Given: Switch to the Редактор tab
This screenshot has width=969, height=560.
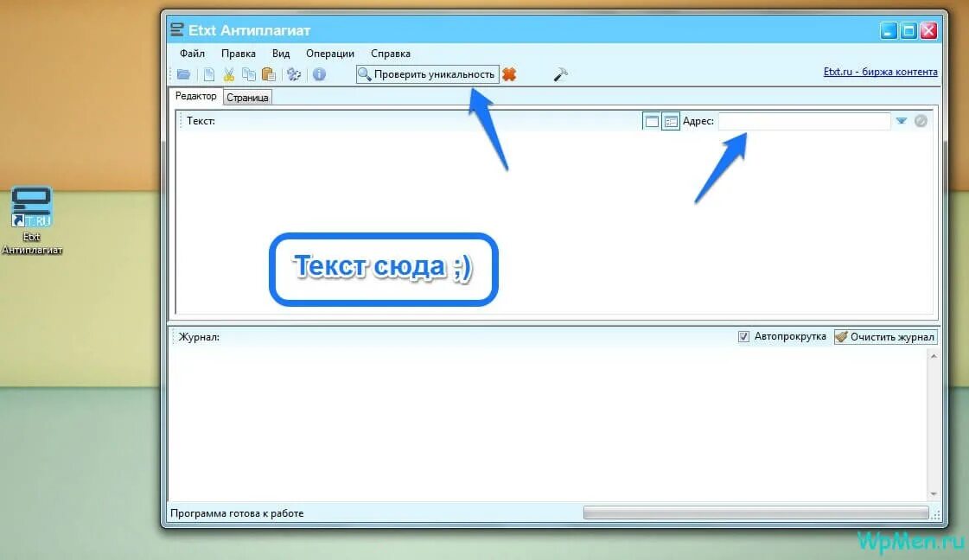Looking at the screenshot, I should (196, 96).
